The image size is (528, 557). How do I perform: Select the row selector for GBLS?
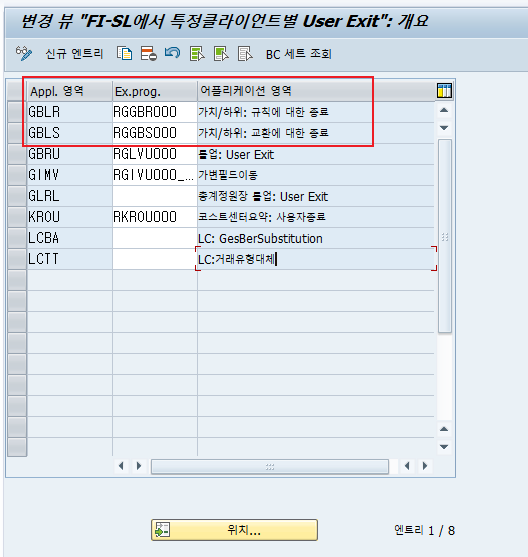click(x=17, y=133)
